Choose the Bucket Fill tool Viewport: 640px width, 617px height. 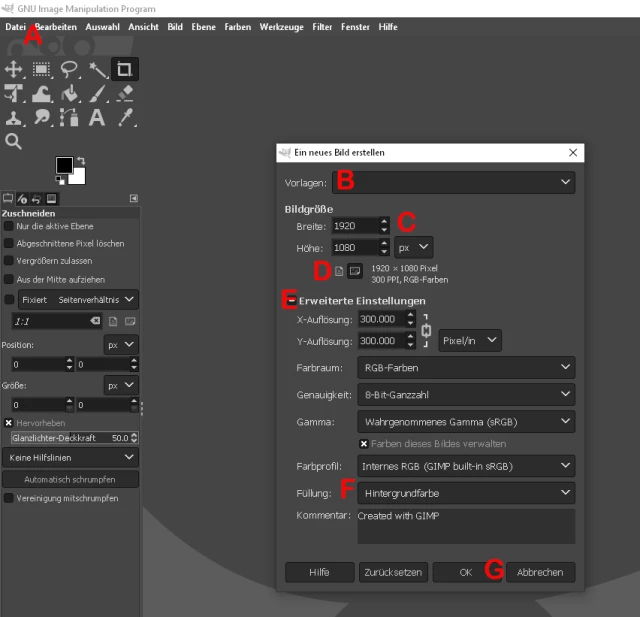(x=70, y=94)
